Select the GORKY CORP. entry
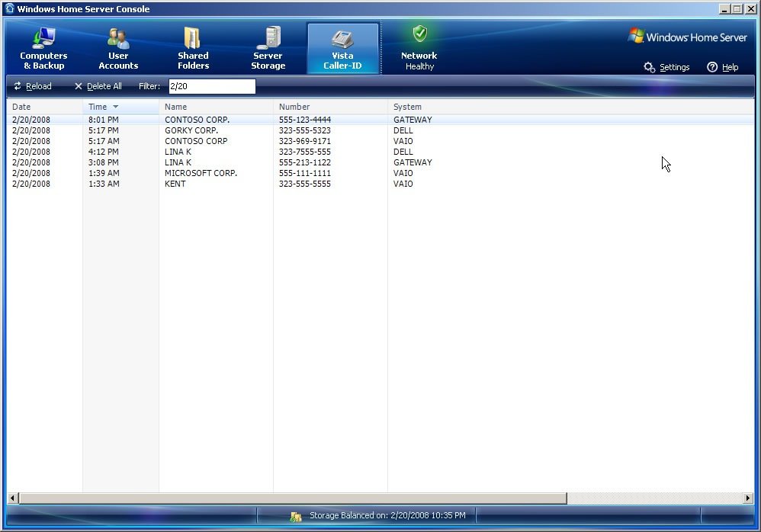761x532 pixels. (380, 130)
